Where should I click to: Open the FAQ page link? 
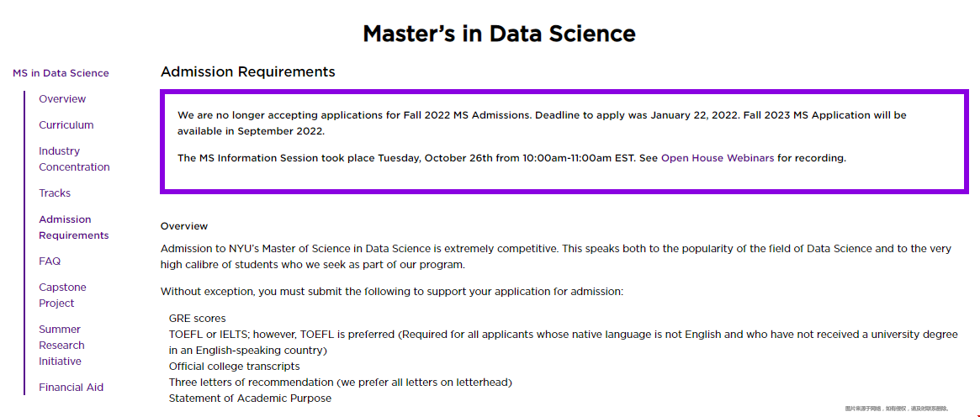tap(50, 261)
